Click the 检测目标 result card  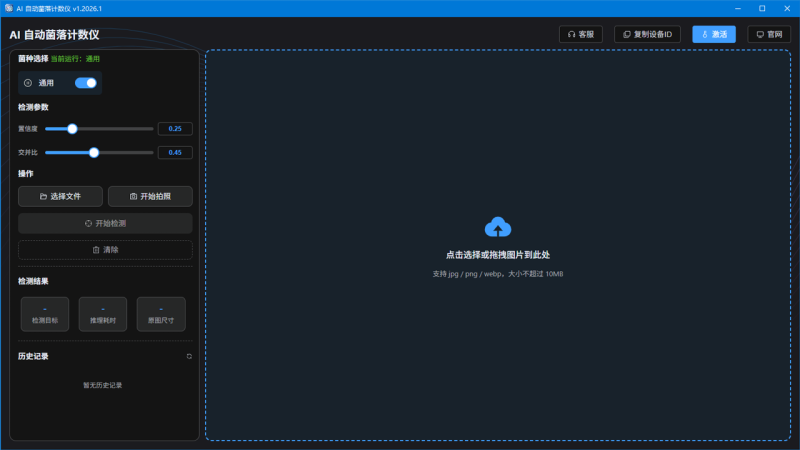coord(45,314)
